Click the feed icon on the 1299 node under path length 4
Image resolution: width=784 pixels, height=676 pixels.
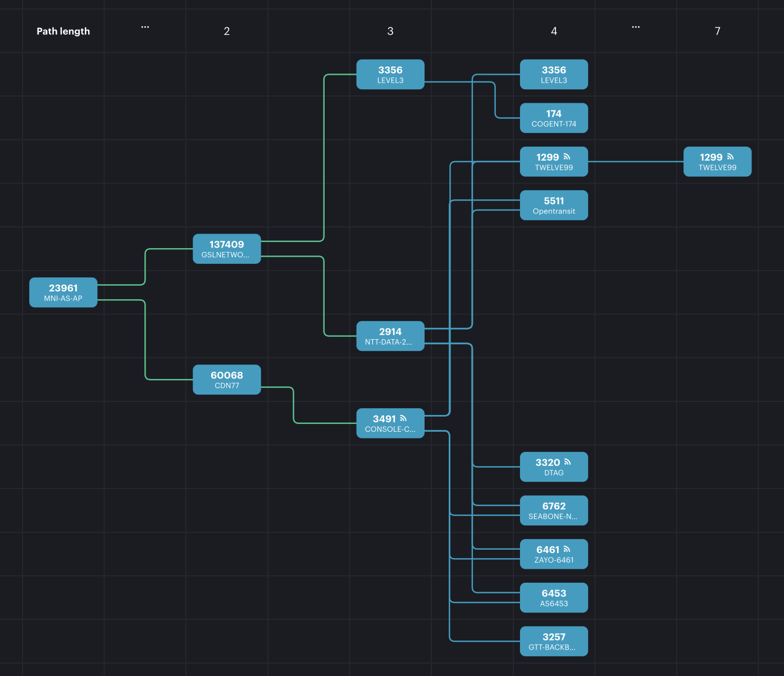[567, 157]
